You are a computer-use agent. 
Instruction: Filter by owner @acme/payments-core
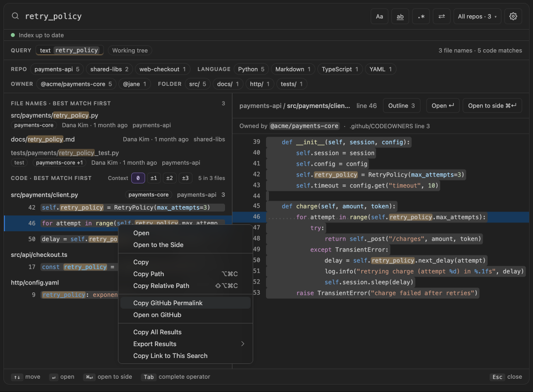pyautogui.click(x=76, y=84)
